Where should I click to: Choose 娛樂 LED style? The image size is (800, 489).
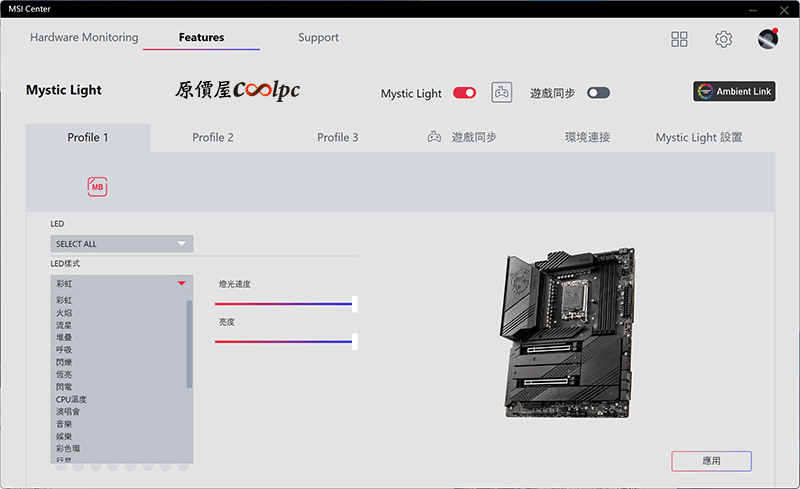(64, 436)
